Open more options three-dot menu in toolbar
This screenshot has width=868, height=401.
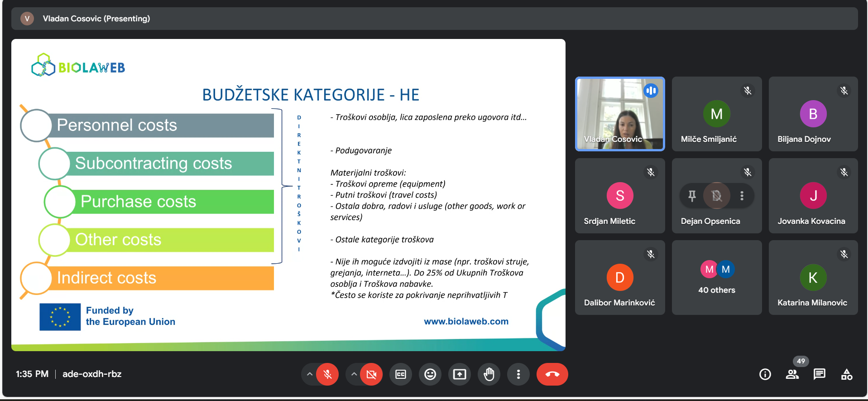point(518,374)
